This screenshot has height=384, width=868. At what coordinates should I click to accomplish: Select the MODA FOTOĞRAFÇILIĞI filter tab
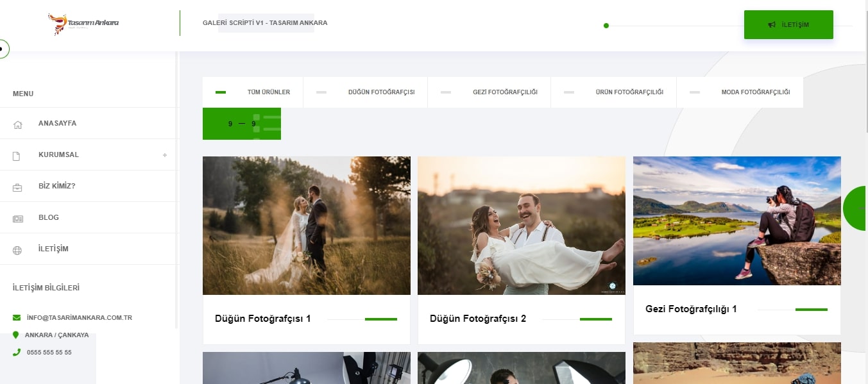tap(740, 92)
